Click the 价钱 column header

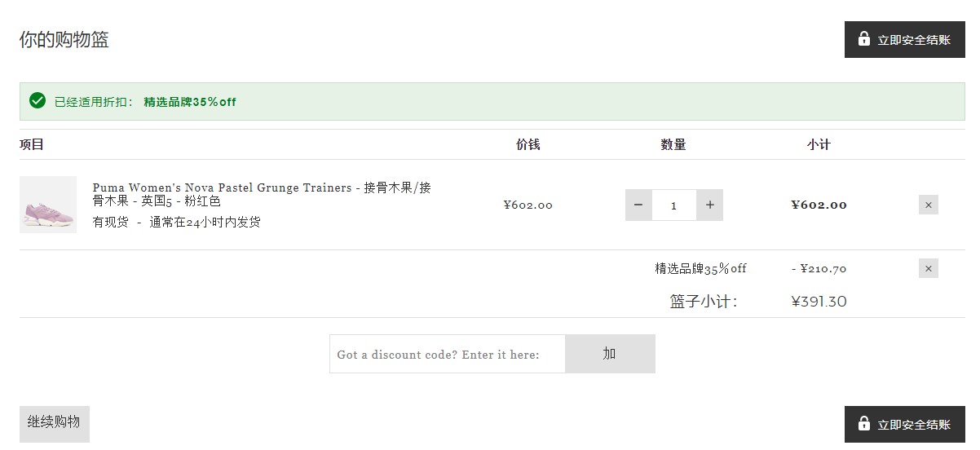(x=528, y=144)
